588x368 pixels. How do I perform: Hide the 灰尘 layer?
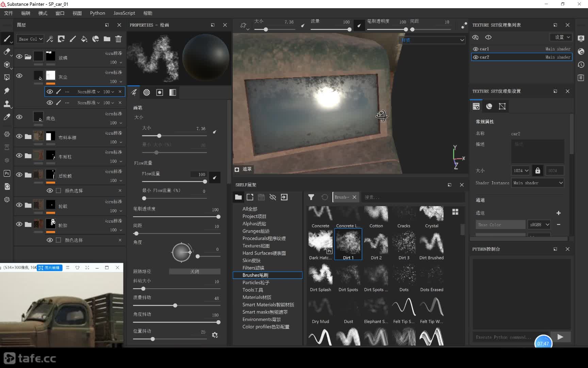pyautogui.click(x=19, y=76)
